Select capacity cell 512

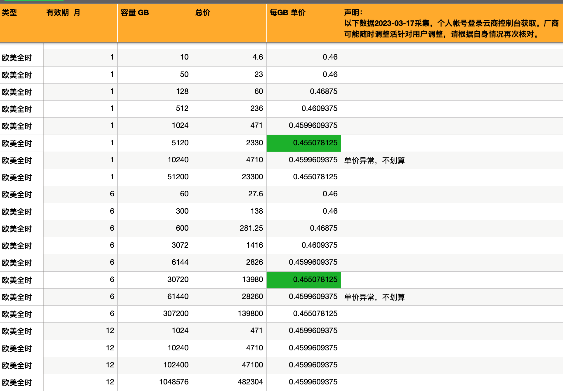(x=155, y=109)
